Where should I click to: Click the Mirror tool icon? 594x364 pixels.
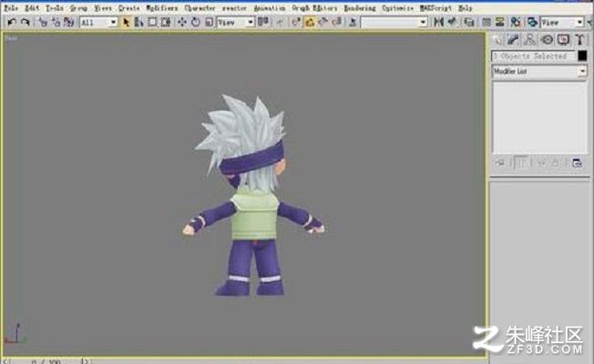[439, 23]
